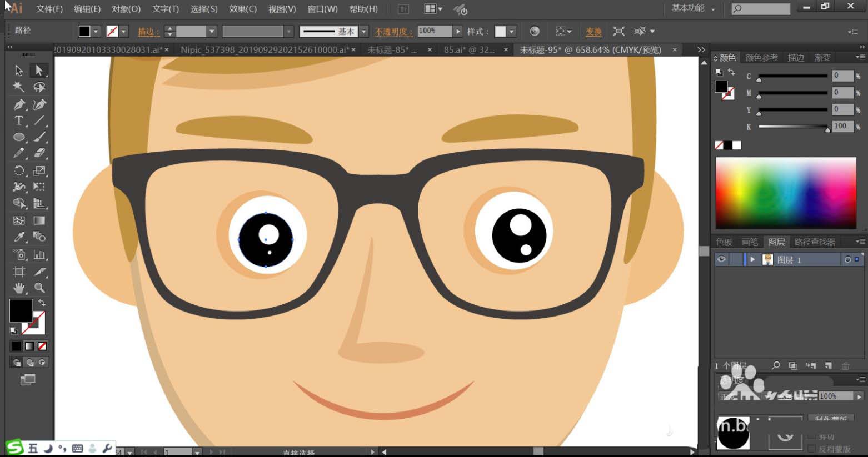868x457 pixels.
Task: Select the Eyedropper tool
Action: 19,237
